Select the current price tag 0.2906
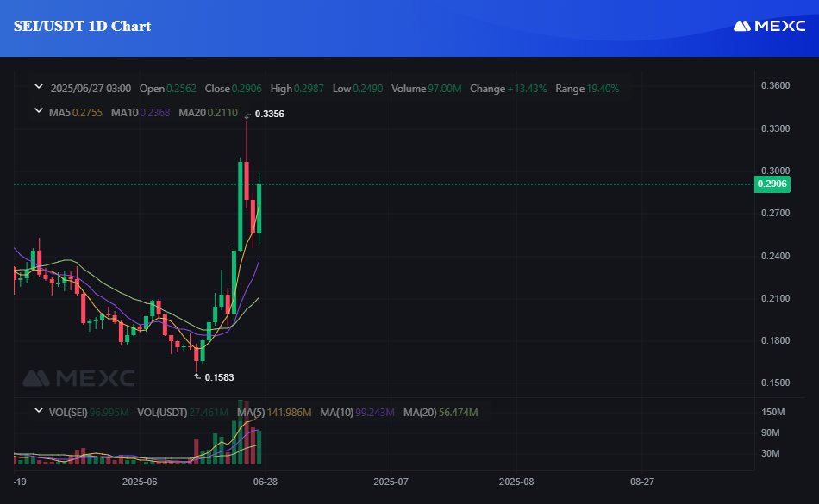The width and height of the screenshot is (819, 504). [x=772, y=184]
